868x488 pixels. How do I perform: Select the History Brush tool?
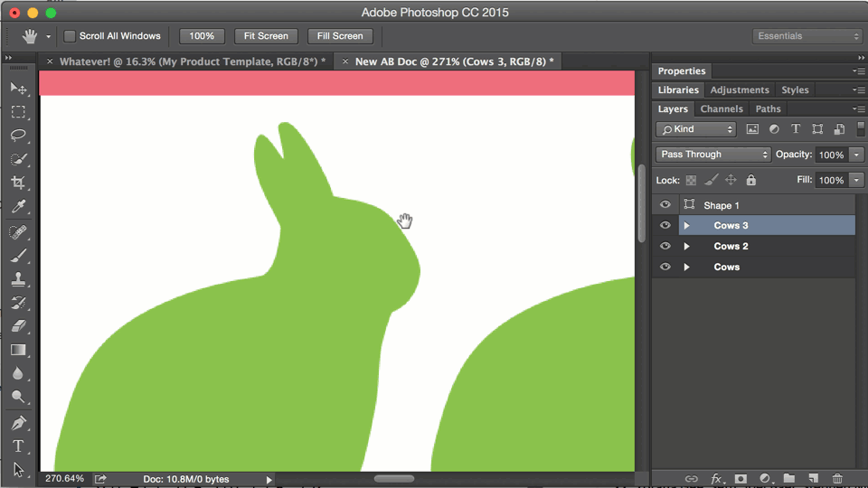(18, 303)
